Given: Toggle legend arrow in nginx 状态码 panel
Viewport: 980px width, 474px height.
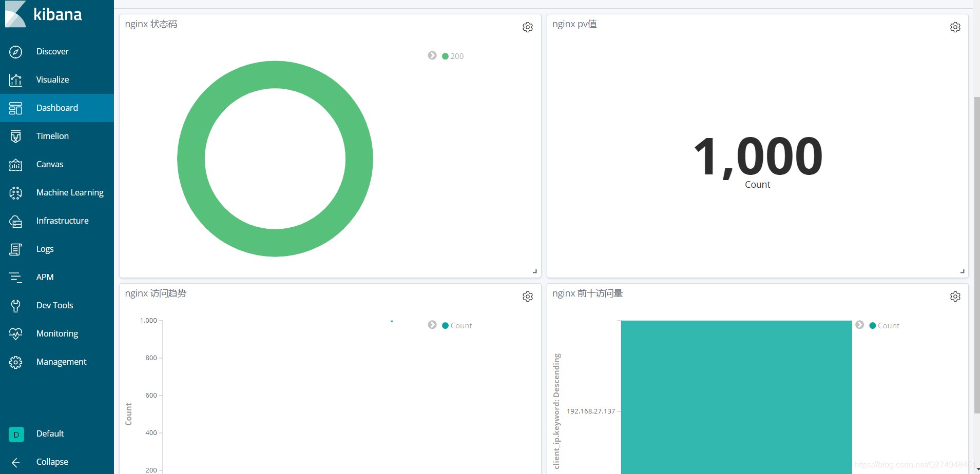Looking at the screenshot, I should tap(432, 55).
